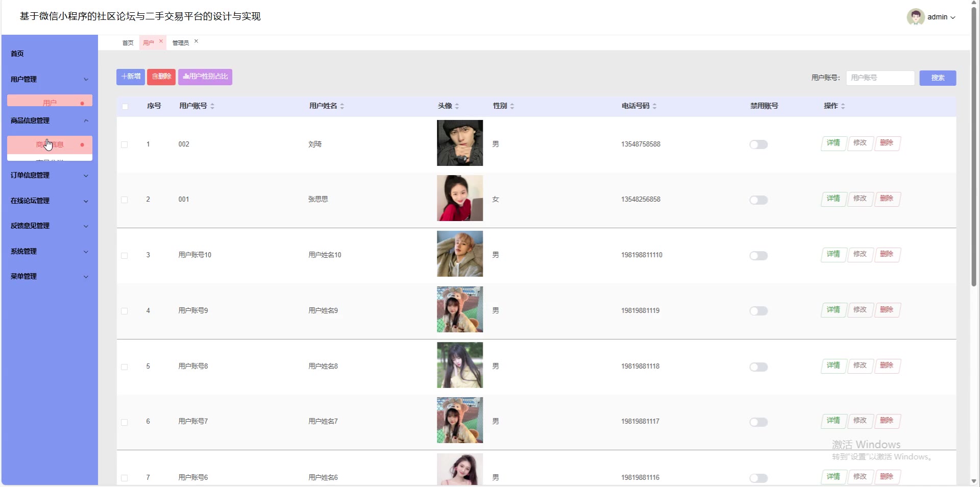Open the admin account dropdown arrow
980x487 pixels.
pos(953,17)
